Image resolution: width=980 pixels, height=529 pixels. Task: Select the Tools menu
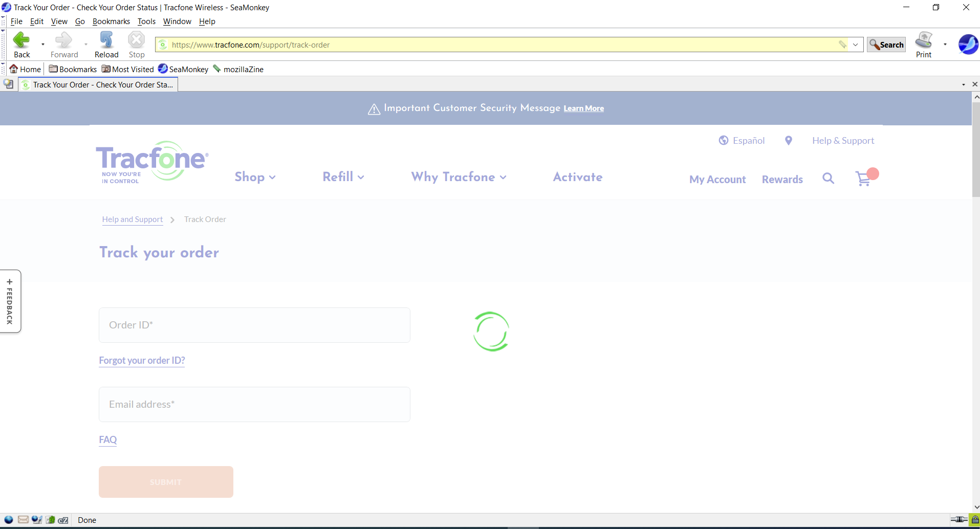[x=146, y=21]
